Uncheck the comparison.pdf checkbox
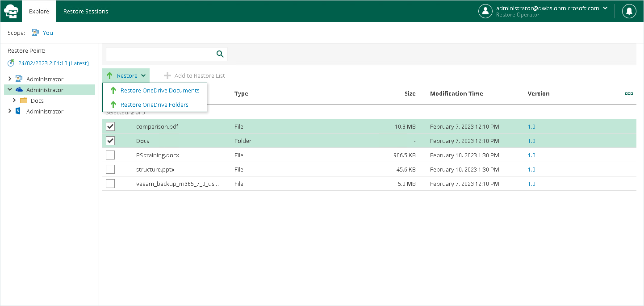The width and height of the screenshot is (644, 306). pos(110,126)
